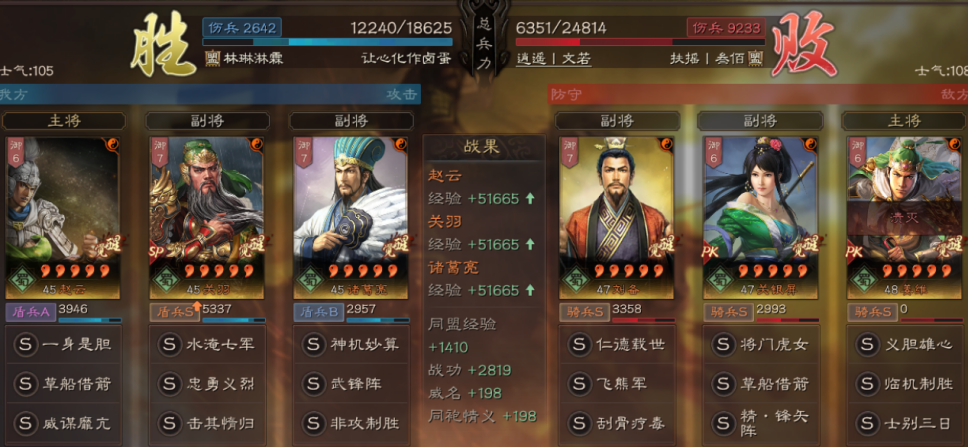This screenshot has height=448, width=968.
Task: Select the 战果 results panel header
Action: [484, 146]
